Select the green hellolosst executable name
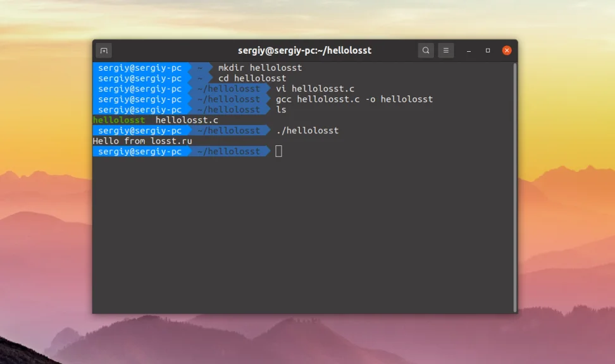The image size is (615, 364). (x=119, y=120)
